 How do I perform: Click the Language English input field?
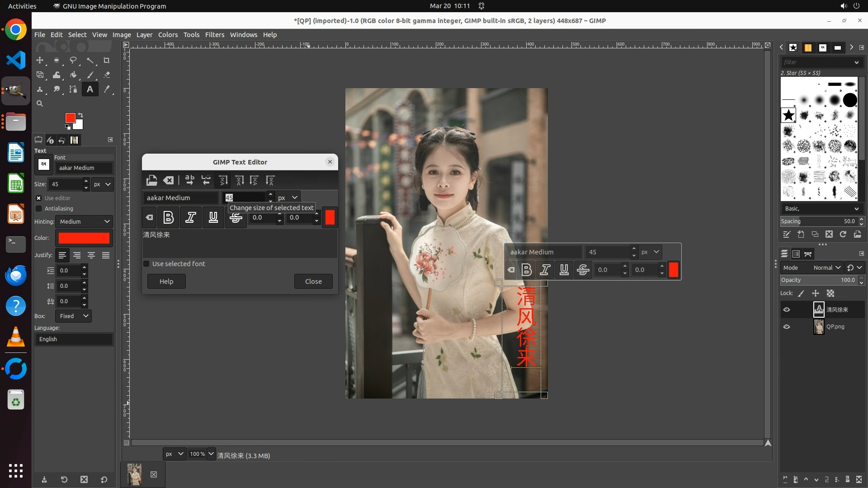click(x=74, y=339)
